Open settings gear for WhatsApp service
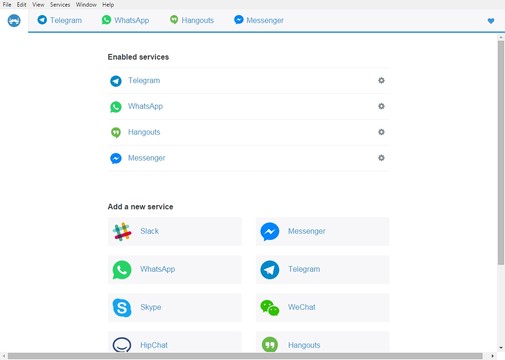Viewport: 505px width, 360px height. click(381, 106)
